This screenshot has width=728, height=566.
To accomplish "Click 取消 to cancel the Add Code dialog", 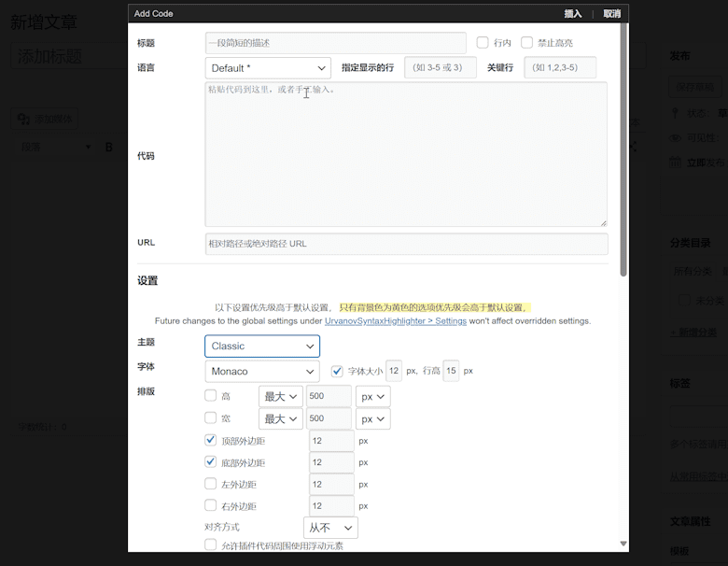I will [612, 14].
